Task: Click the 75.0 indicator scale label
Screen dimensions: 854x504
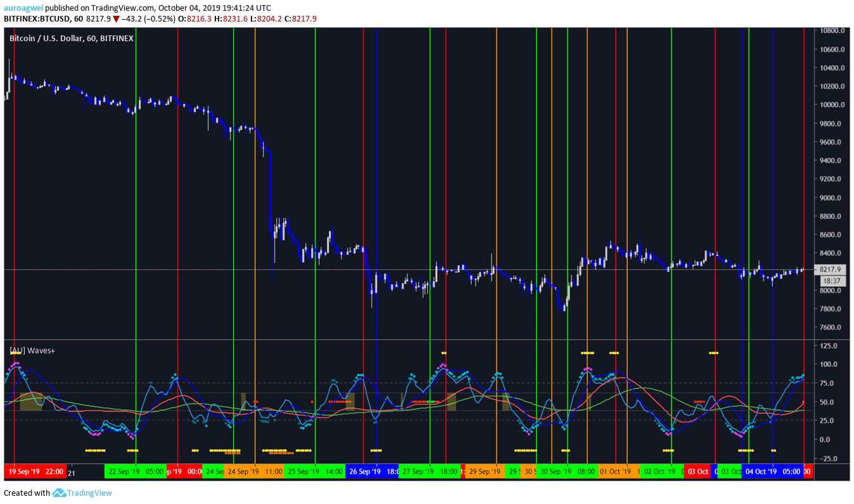Action: point(827,383)
